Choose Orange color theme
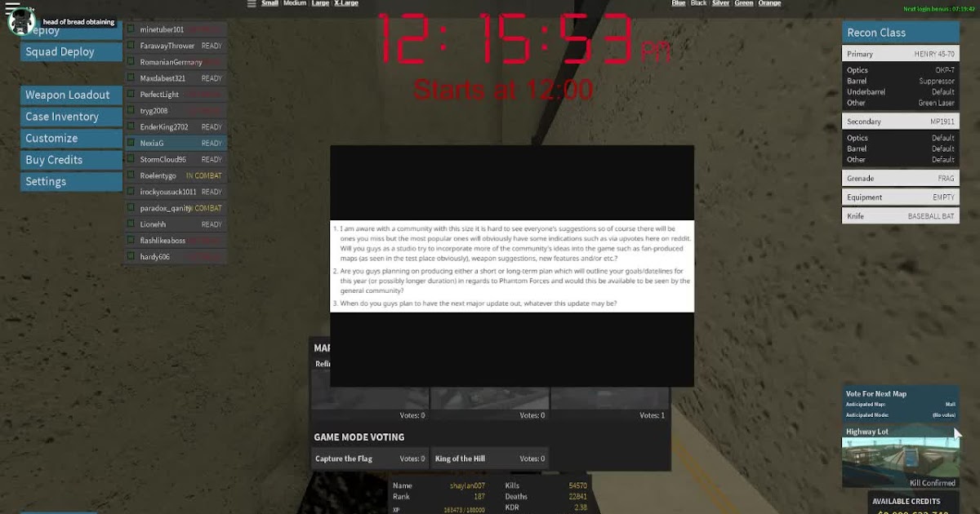The image size is (980, 514). pyautogui.click(x=769, y=3)
